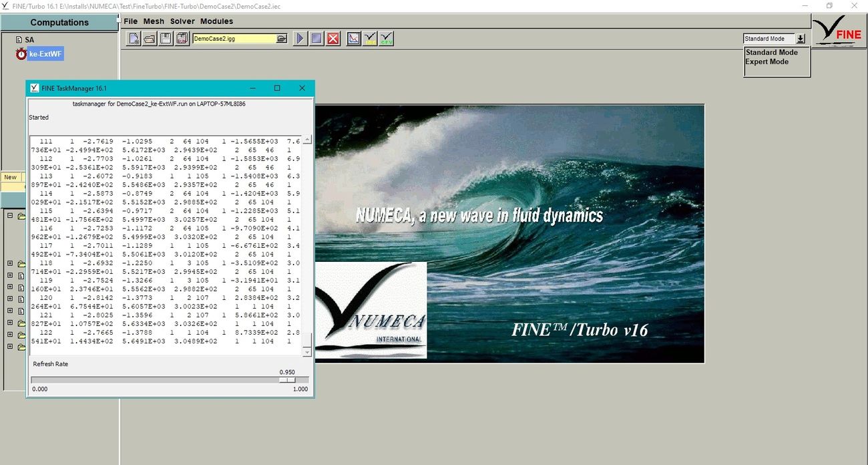
Task: Click the mode dropdown arrow button
Action: coord(801,39)
